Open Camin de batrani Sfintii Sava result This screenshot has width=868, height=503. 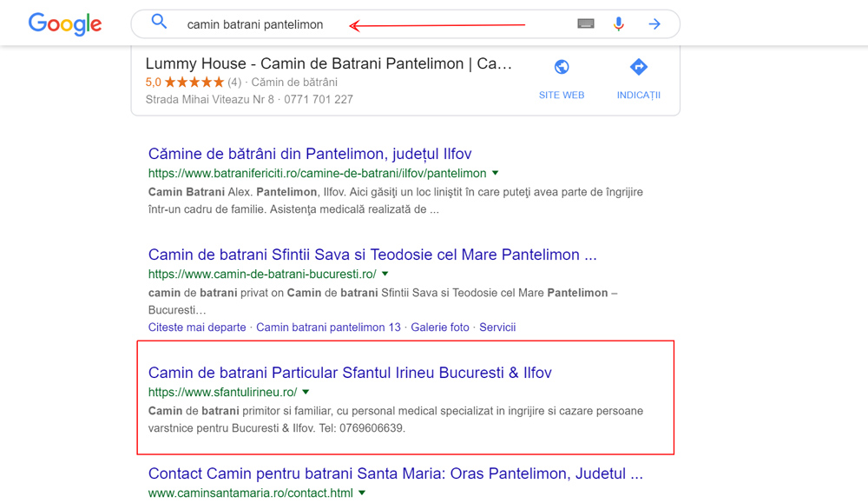point(372,255)
